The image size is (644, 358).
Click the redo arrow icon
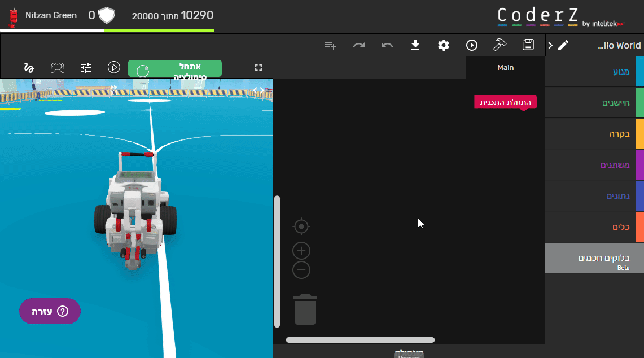pyautogui.click(x=359, y=45)
